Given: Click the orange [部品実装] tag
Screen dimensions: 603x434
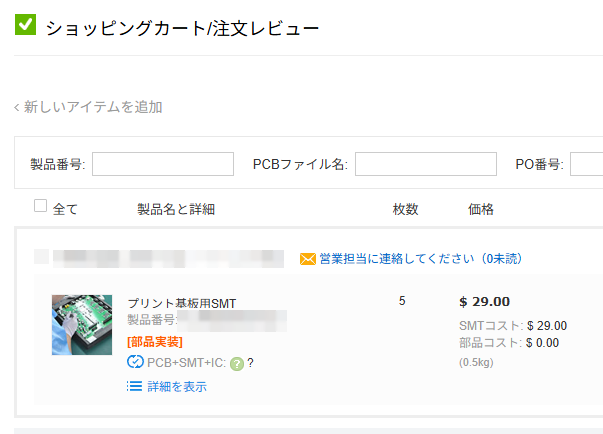Looking at the screenshot, I should pos(155,342).
